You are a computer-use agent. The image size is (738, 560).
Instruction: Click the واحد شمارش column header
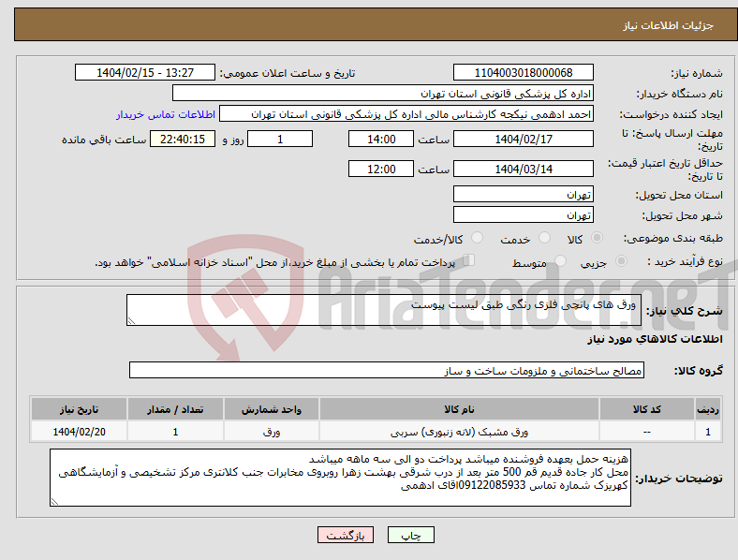click(272, 409)
